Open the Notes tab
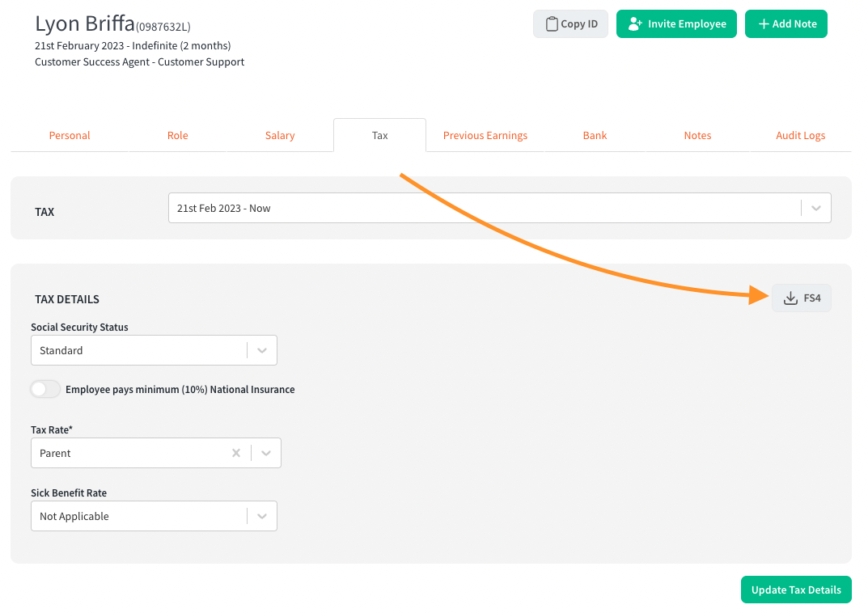The image size is (868, 613). pyautogui.click(x=697, y=136)
